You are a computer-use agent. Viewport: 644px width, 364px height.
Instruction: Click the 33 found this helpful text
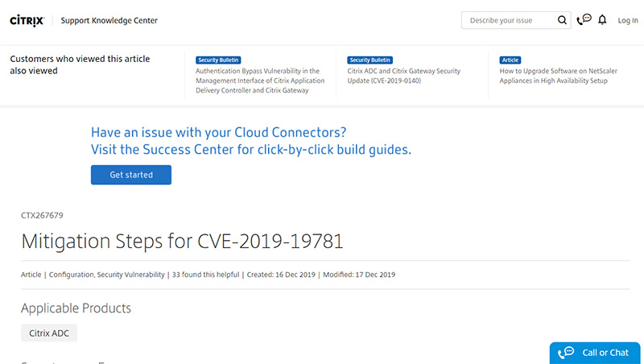coord(205,275)
